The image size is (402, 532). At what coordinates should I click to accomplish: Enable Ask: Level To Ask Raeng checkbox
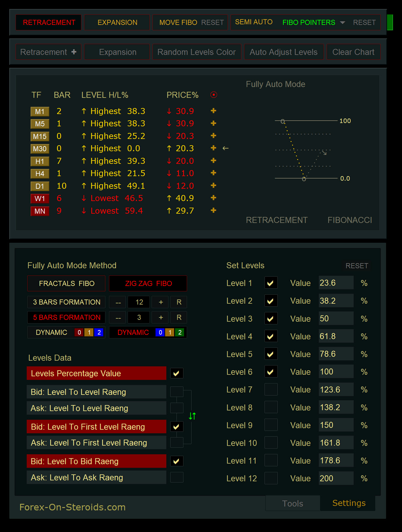(177, 477)
